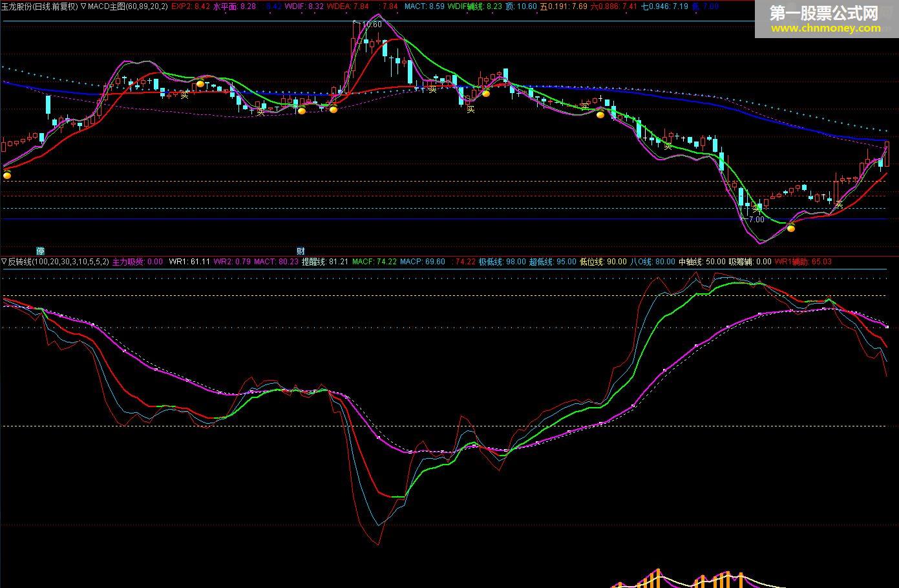Select the MACP: 69.60 label
The width and height of the screenshot is (899, 588).
click(x=423, y=262)
